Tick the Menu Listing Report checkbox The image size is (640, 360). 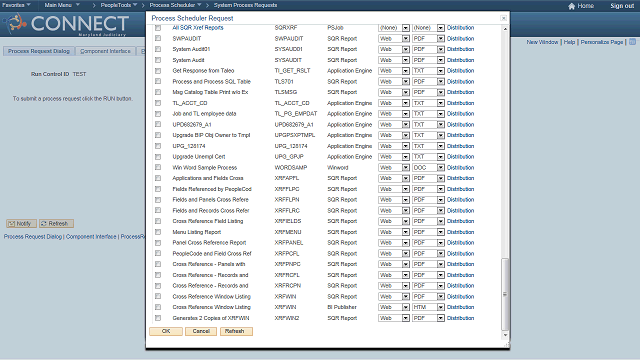158,232
